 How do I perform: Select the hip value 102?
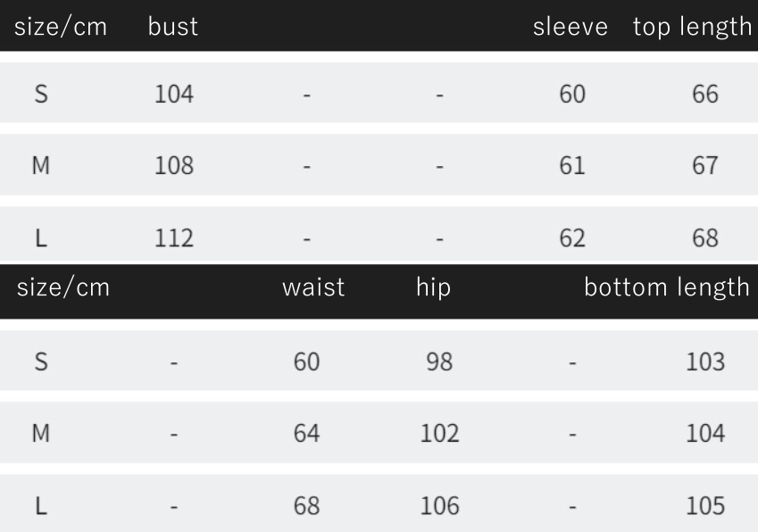(x=439, y=434)
